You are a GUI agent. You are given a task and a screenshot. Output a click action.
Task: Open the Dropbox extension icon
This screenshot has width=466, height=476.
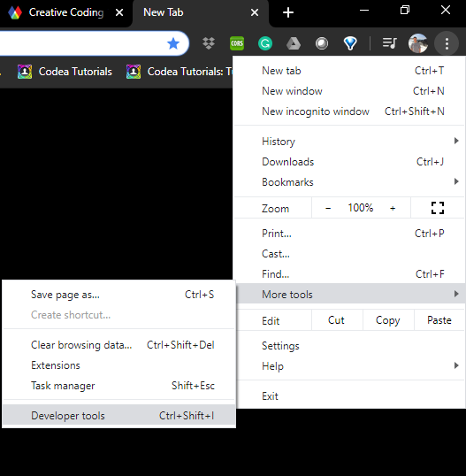point(209,43)
